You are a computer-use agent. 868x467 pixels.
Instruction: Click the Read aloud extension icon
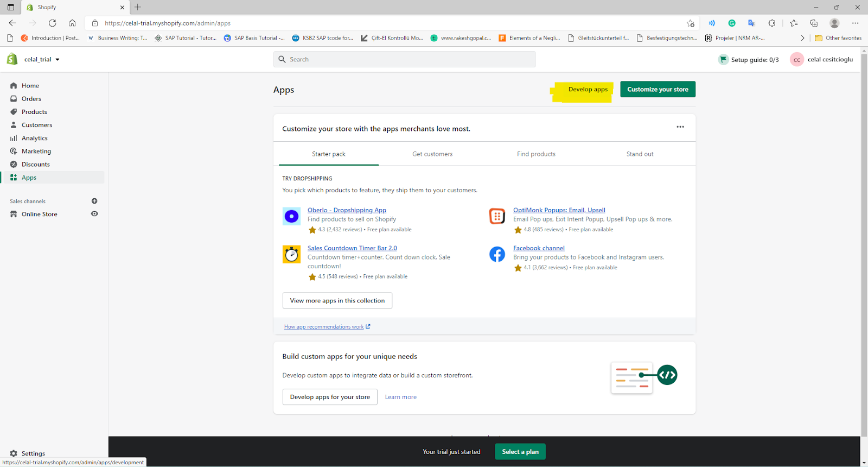[712, 23]
